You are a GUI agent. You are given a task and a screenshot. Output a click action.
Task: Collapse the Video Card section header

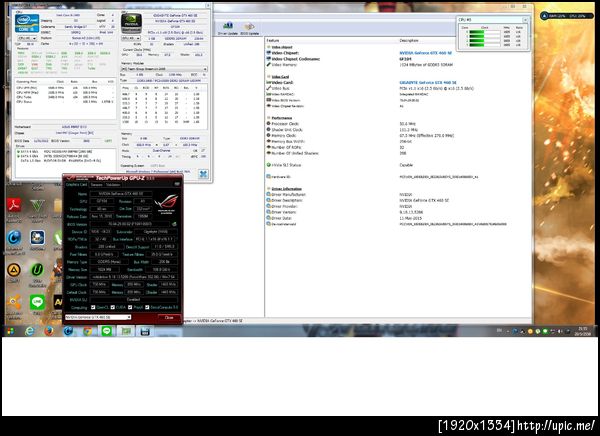280,77
